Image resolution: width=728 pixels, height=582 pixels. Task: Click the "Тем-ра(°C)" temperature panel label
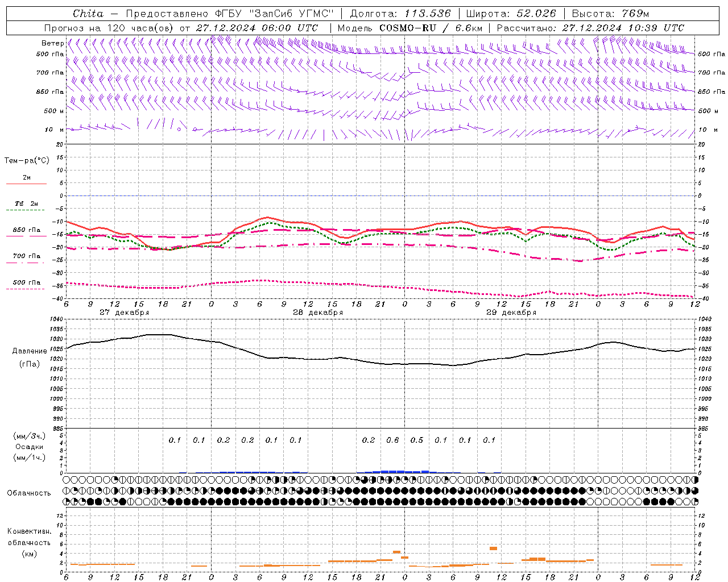27,161
